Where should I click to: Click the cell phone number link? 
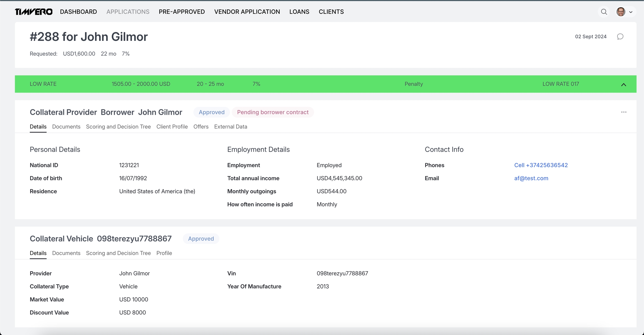541,165
